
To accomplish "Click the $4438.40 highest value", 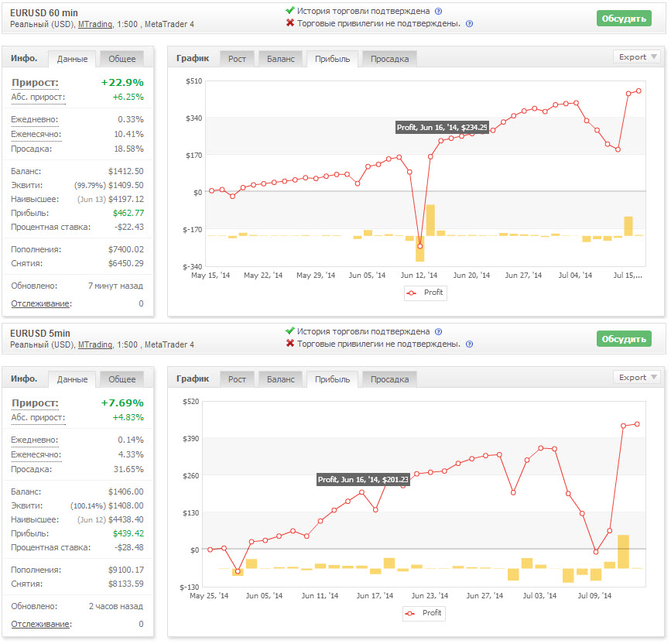I will pyautogui.click(x=126, y=520).
